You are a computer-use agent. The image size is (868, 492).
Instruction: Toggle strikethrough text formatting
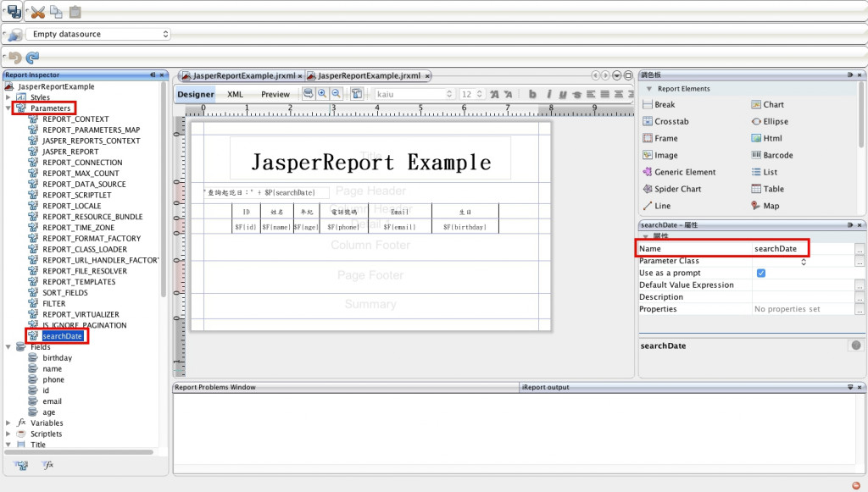(576, 95)
